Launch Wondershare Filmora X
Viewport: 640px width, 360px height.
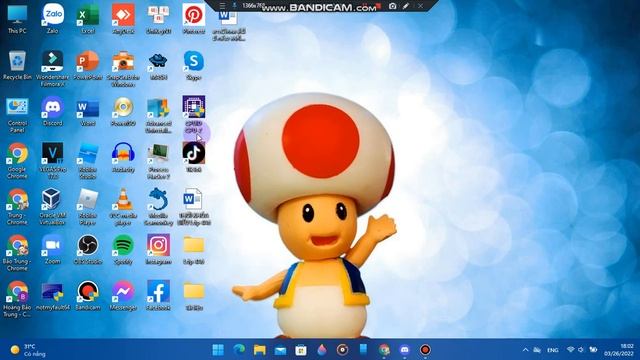53,69
